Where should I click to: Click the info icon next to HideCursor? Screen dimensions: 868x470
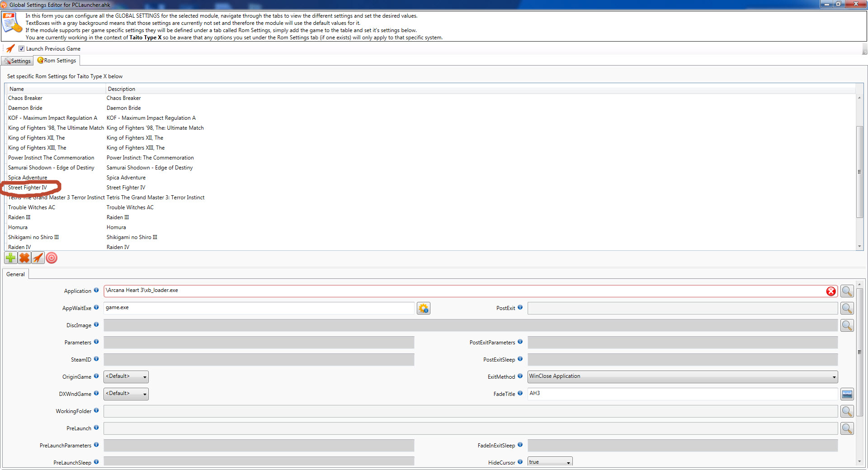pyautogui.click(x=520, y=462)
